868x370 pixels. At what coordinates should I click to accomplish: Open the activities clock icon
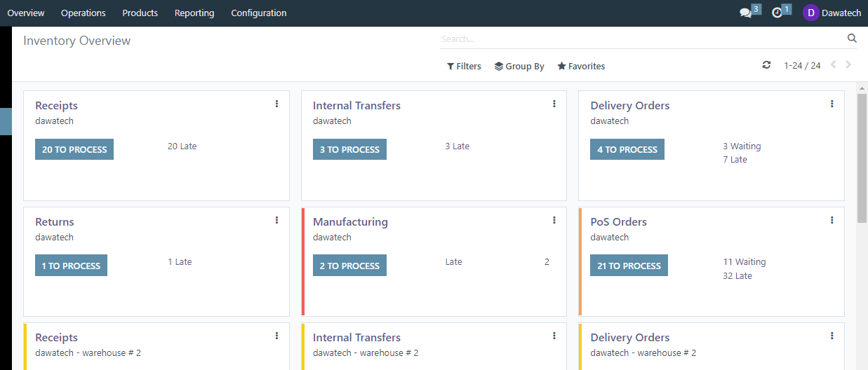(x=777, y=13)
